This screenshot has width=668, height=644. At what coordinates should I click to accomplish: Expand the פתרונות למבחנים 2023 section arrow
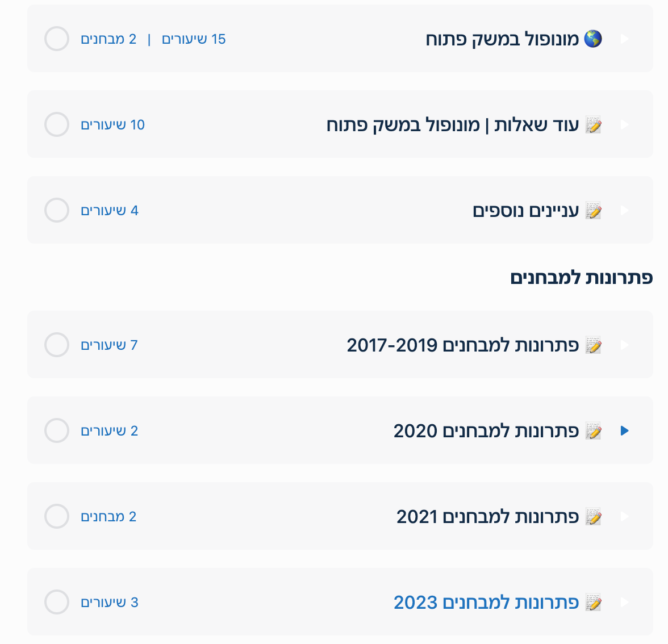(x=625, y=602)
